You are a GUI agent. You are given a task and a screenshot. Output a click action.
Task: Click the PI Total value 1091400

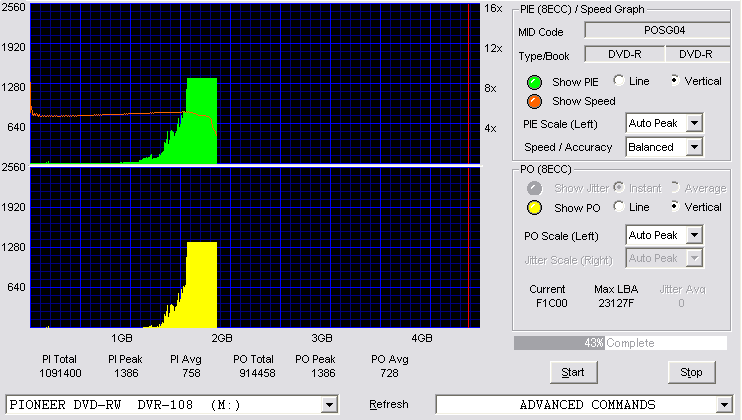(60, 374)
